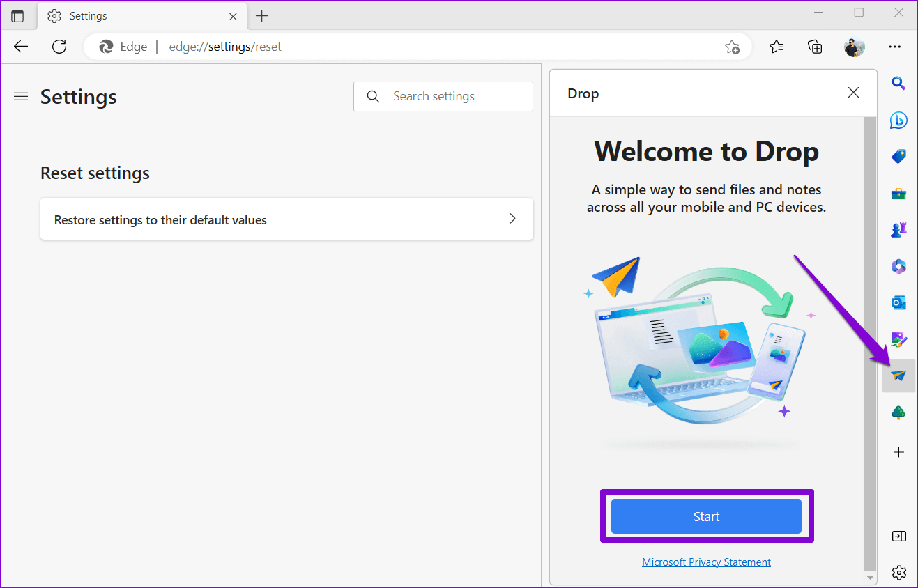Click the Welcome to Drop heading

click(706, 151)
